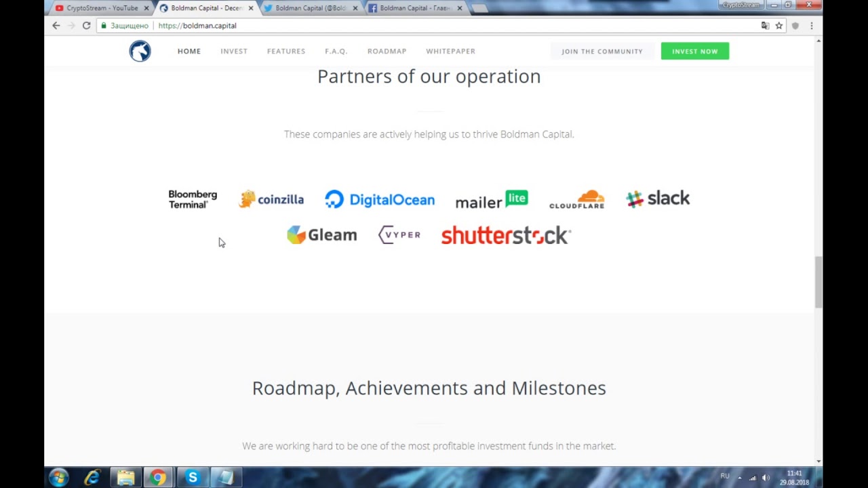Switch to Chrome in the taskbar
Image resolution: width=868 pixels, height=488 pixels.
pos(158,478)
